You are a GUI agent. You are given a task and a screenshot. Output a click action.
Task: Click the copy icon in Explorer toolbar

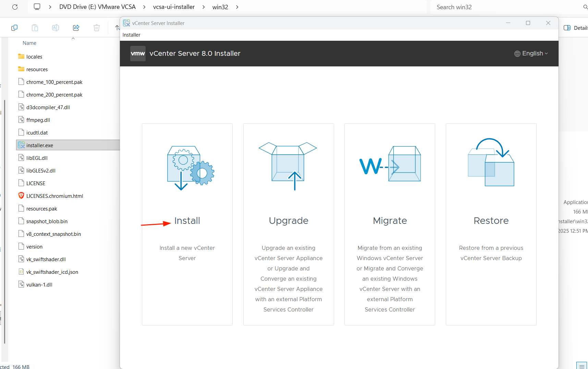coord(14,28)
